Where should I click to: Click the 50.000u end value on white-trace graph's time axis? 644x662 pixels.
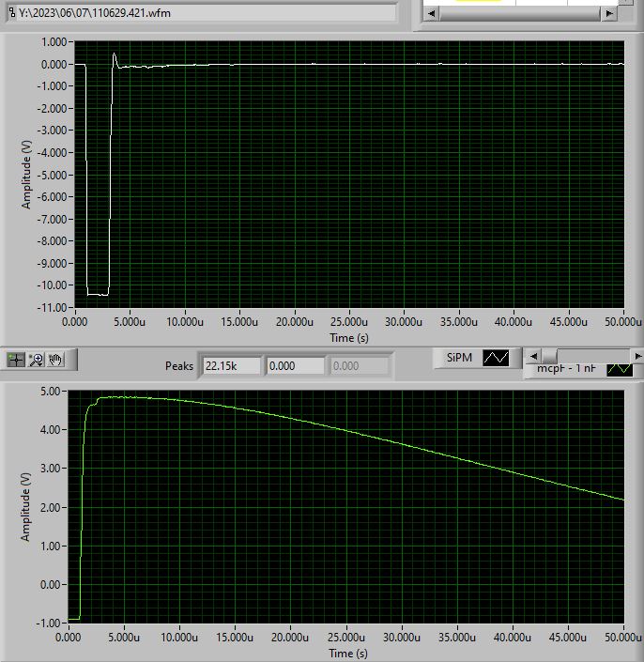click(623, 322)
